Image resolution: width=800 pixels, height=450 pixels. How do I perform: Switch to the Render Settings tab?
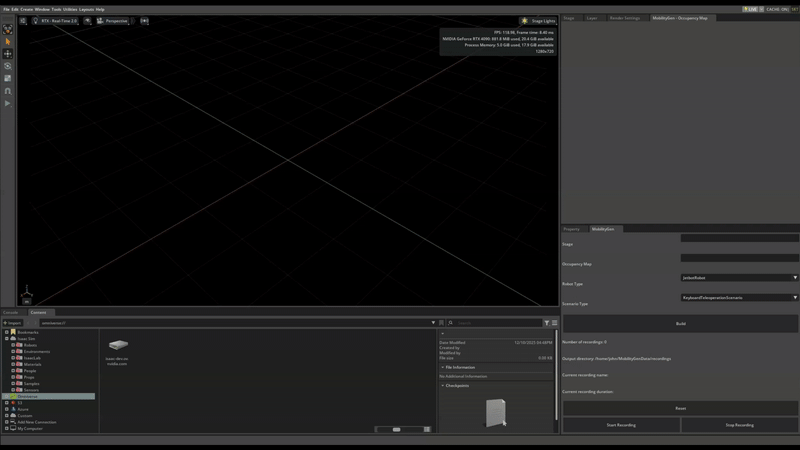click(x=625, y=18)
